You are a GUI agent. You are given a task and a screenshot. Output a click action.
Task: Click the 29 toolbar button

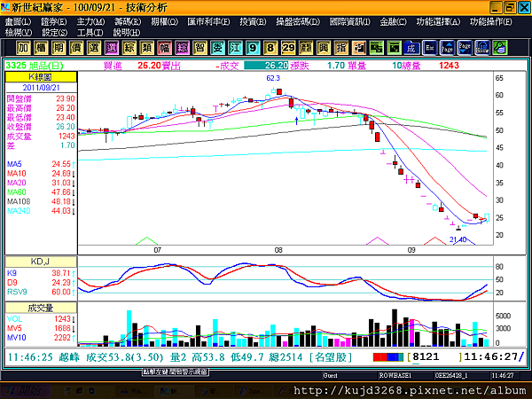[x=288, y=48]
